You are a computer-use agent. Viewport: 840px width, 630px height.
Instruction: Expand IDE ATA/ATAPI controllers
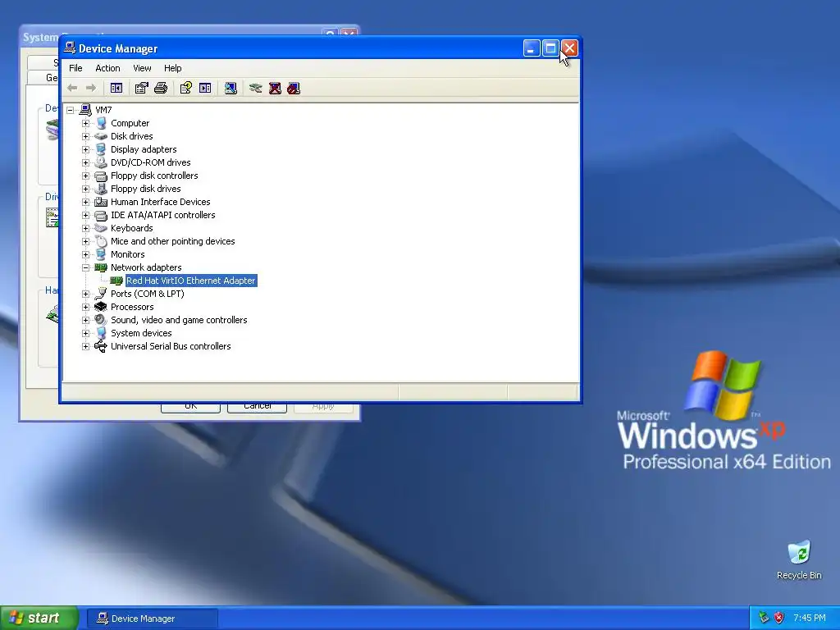[x=85, y=215]
